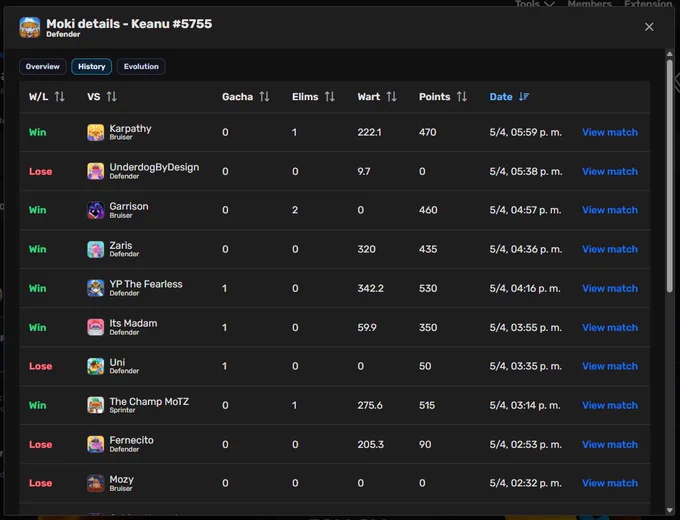The height and width of the screenshot is (520, 680).
Task: View match against YP The Fearless
Action: pos(610,288)
